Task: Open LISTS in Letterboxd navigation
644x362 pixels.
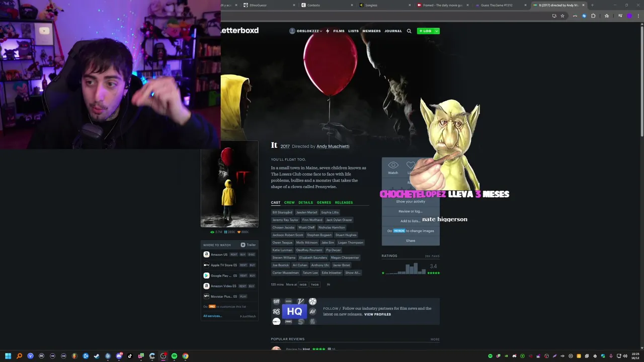Action: click(x=353, y=31)
